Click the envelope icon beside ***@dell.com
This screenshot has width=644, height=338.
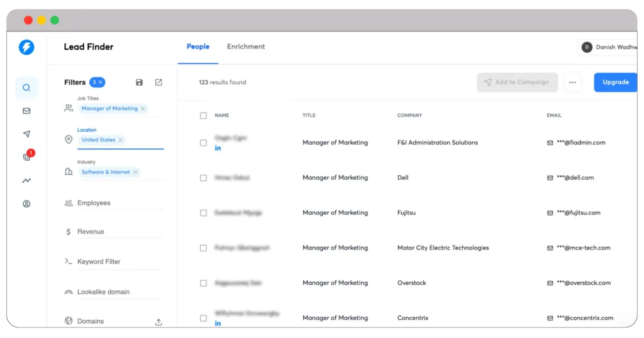(550, 178)
